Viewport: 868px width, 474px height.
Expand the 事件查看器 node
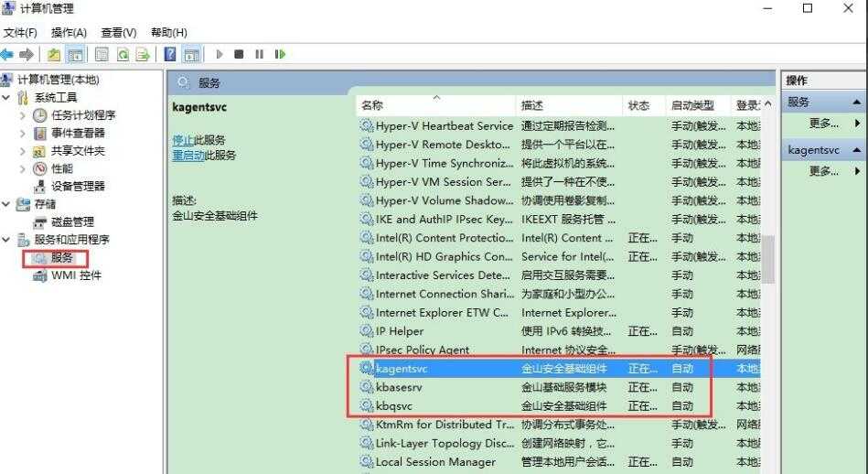pos(23,133)
